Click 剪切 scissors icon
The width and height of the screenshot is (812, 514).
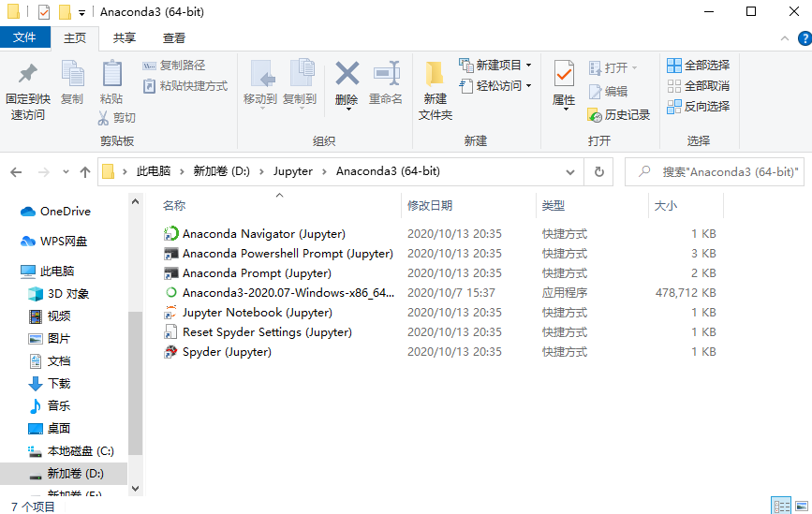point(103,118)
